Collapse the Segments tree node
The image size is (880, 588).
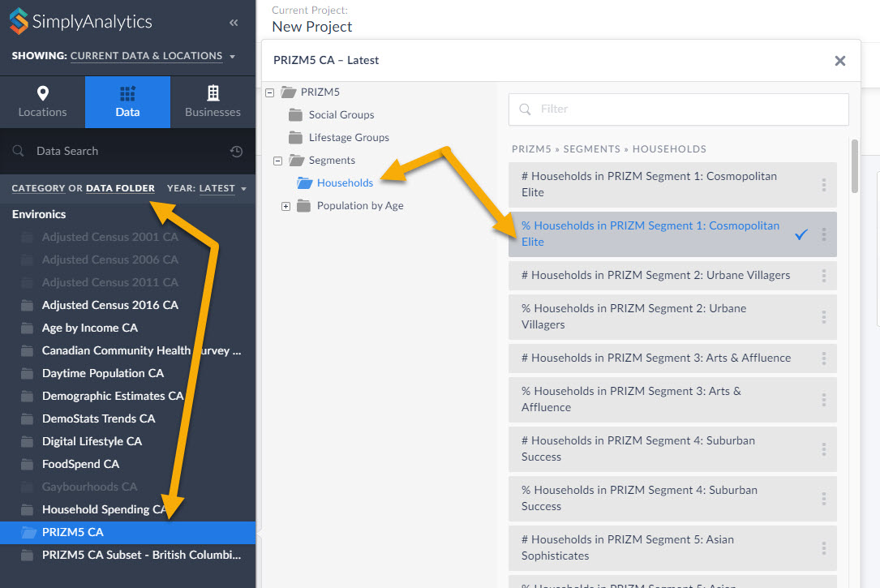click(x=278, y=161)
